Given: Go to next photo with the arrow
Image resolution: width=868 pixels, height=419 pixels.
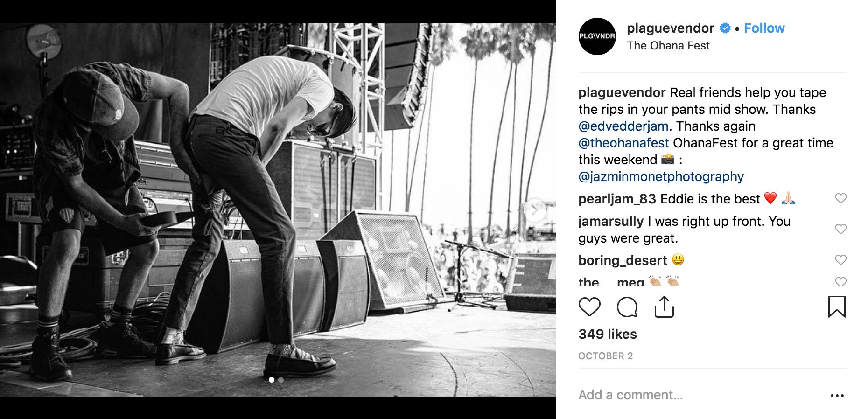Looking at the screenshot, I should click(x=535, y=210).
